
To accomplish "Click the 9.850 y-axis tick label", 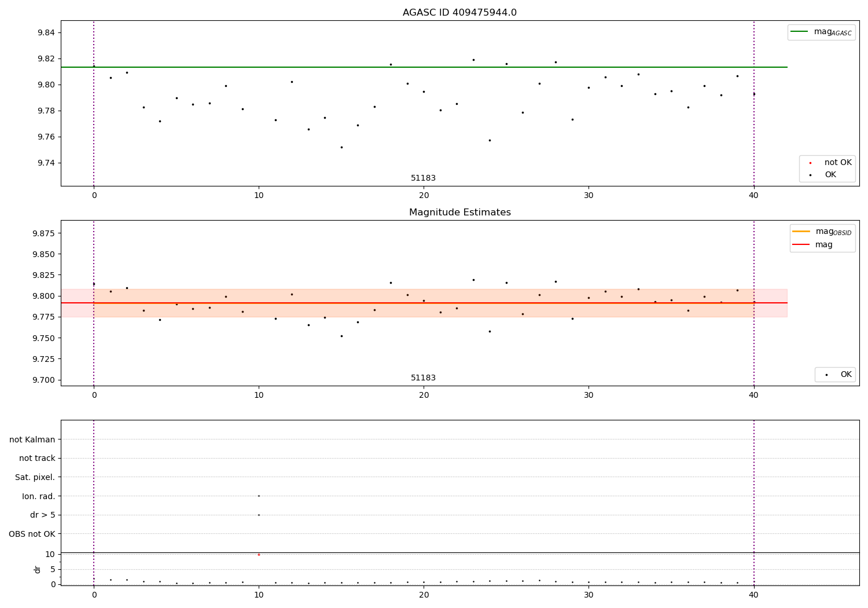I will [x=44, y=255].
